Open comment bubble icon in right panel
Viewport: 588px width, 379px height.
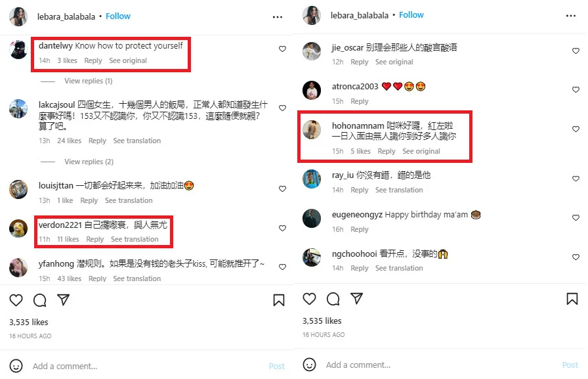(333, 299)
